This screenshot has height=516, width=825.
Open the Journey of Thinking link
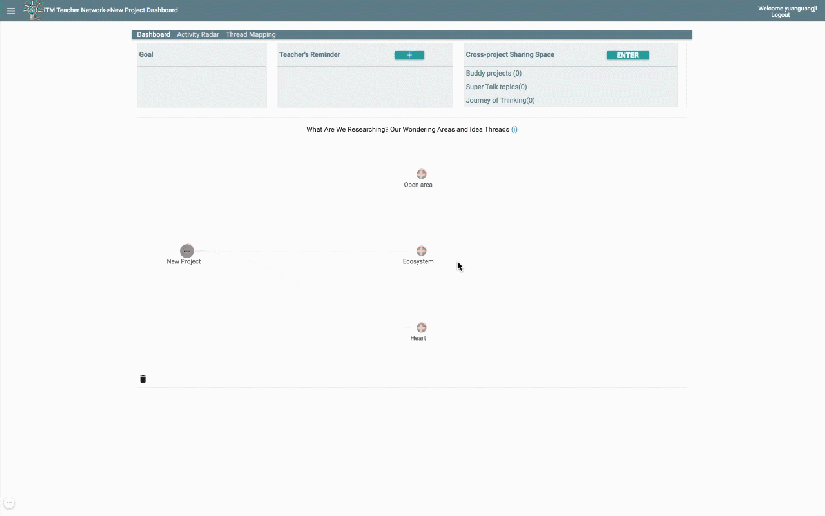click(500, 100)
